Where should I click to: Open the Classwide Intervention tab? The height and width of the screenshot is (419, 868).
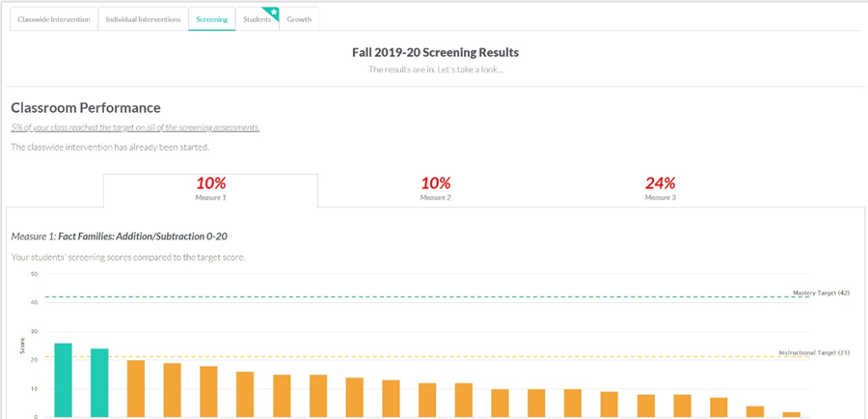pyautogui.click(x=54, y=19)
